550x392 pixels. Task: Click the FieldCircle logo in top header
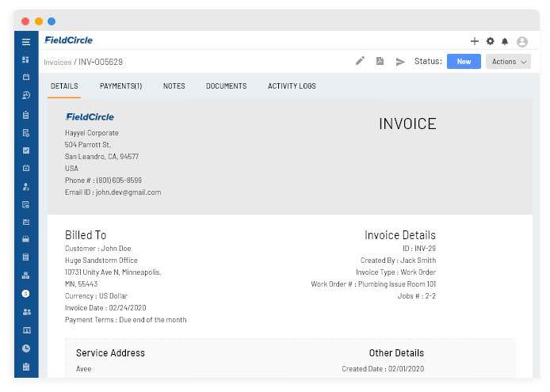point(68,40)
